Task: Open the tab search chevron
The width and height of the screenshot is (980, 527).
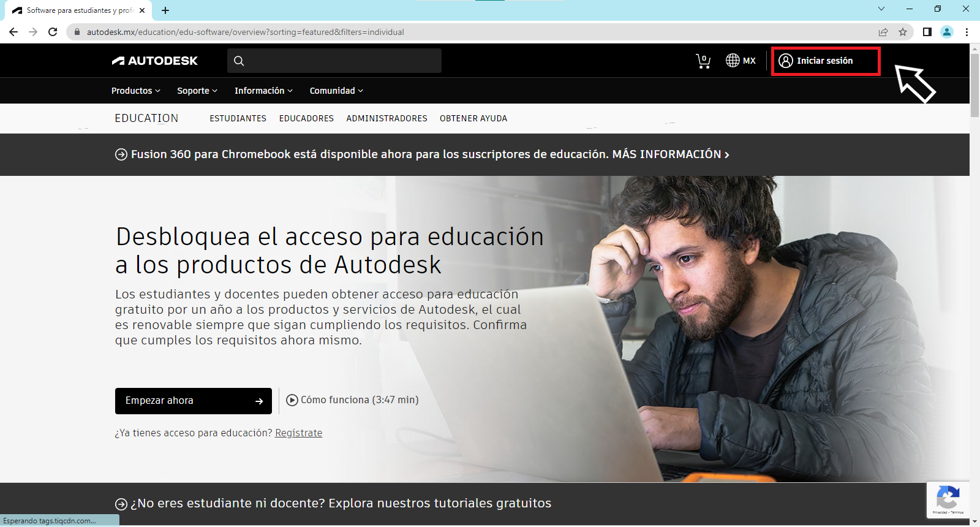Action: coord(881,9)
